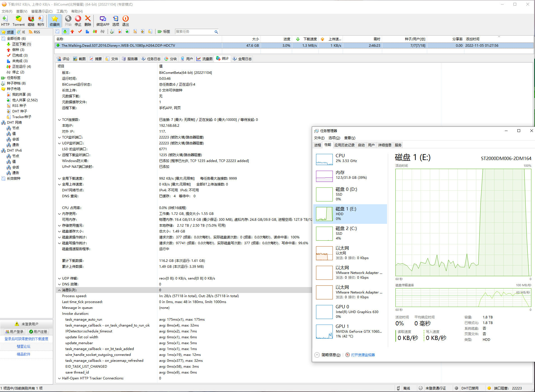Click DHT已禁用 status bar indicator

[466, 388]
